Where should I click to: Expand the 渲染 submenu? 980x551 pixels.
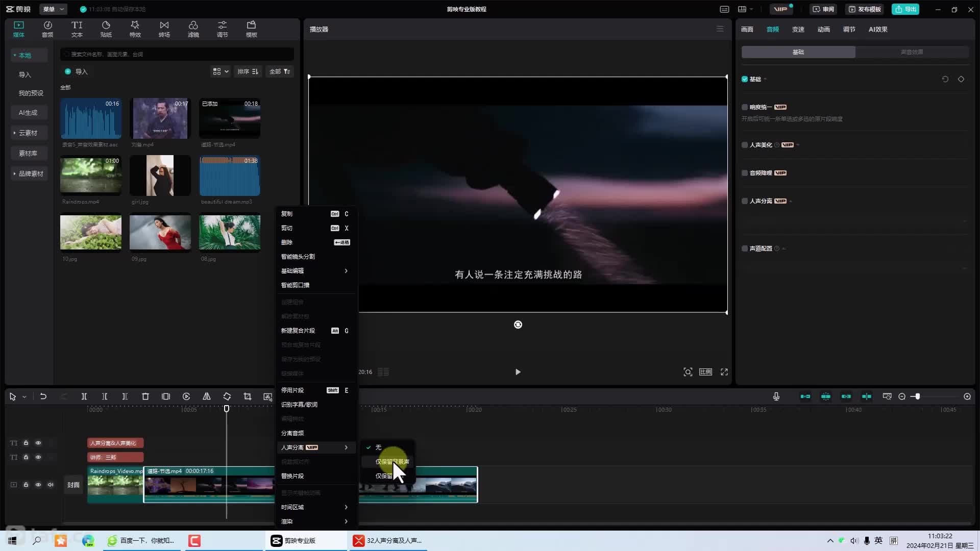coord(315,521)
